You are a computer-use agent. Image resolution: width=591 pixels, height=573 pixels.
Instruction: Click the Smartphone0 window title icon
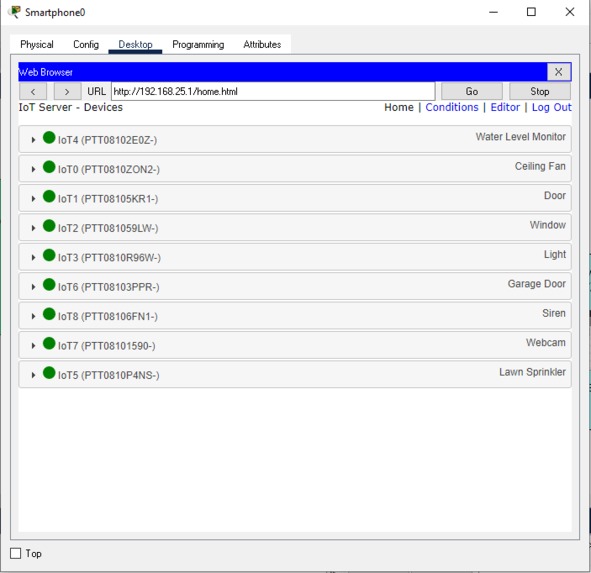[15, 12]
